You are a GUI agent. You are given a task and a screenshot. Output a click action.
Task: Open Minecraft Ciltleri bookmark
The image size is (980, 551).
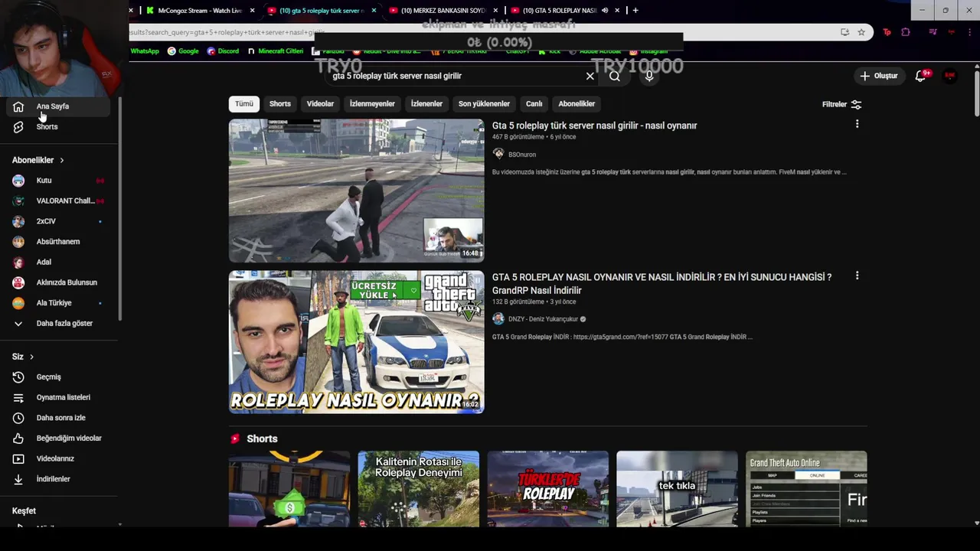point(276,51)
